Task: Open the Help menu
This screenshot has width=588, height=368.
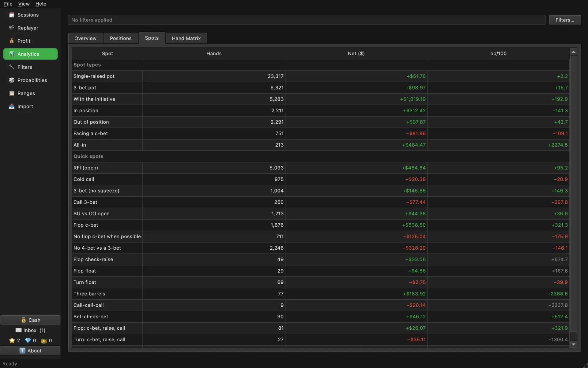Action: [x=41, y=4]
